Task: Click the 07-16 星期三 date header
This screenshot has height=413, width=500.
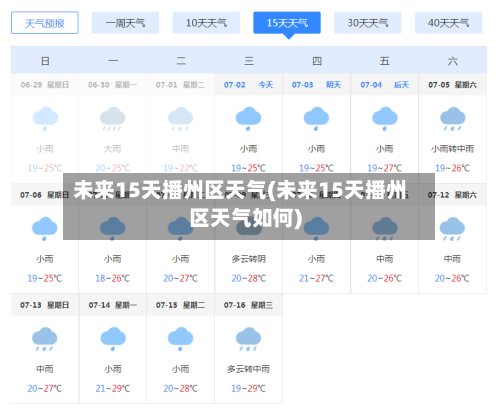Action: pos(248,305)
